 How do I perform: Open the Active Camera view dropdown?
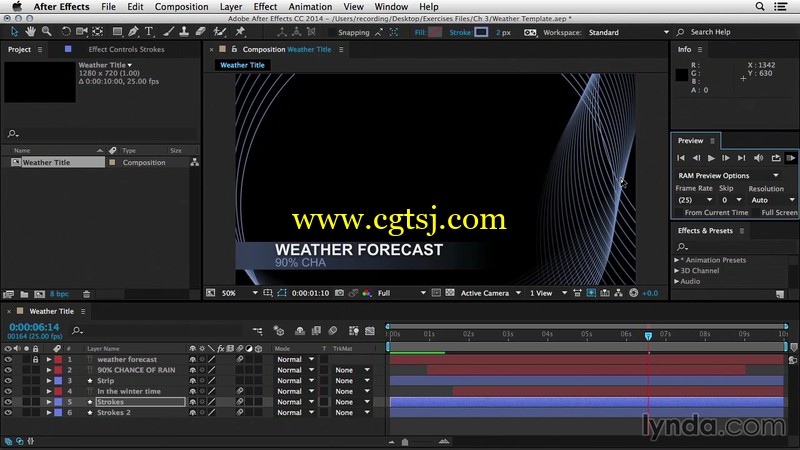[x=490, y=293]
